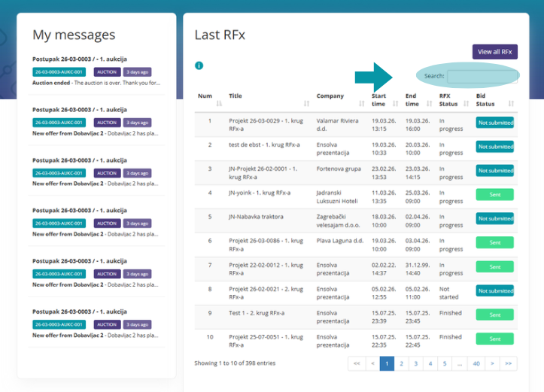The image size is (544, 392).
Task: Sort by Start time column icon
Action: click(395, 103)
